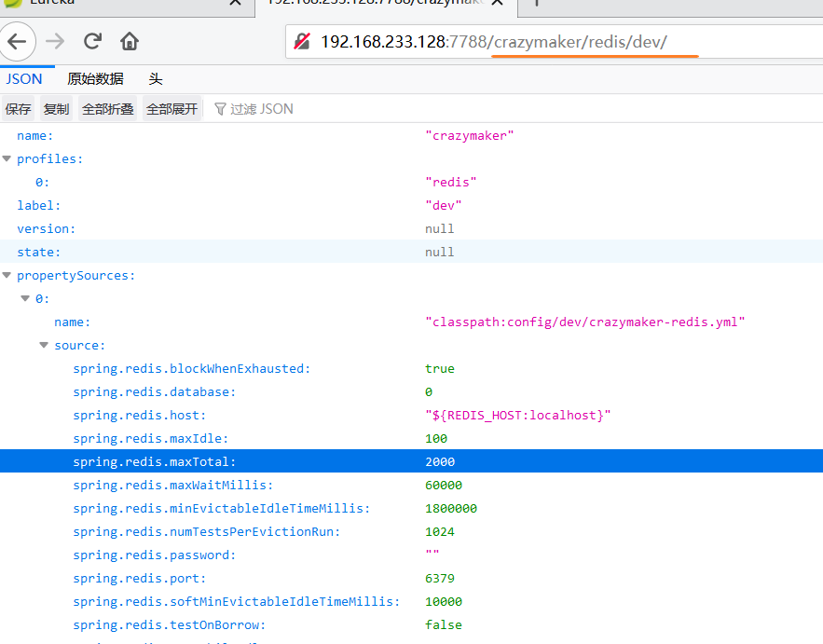Select the 6379 port value

pos(440,578)
